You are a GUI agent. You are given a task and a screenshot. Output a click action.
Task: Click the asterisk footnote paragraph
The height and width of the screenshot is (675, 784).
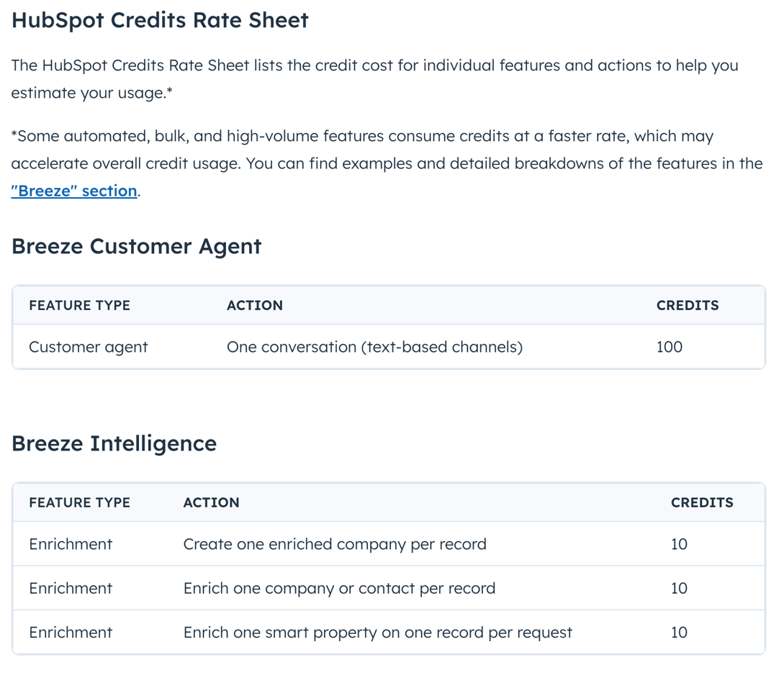387,163
